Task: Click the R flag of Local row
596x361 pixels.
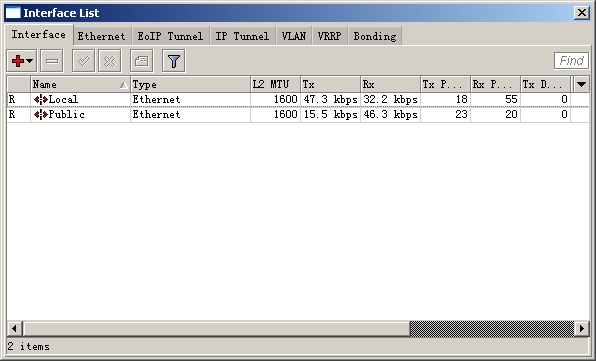Action: click(x=12, y=100)
